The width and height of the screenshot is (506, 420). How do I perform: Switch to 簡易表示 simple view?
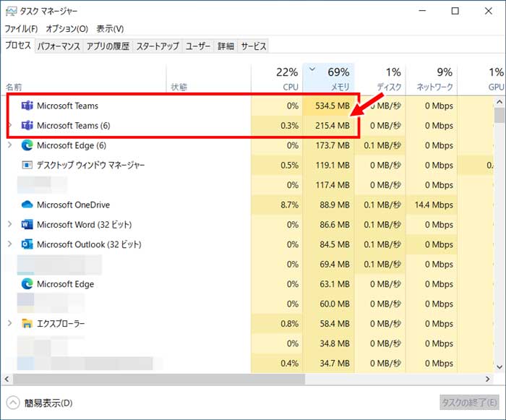tap(40, 403)
